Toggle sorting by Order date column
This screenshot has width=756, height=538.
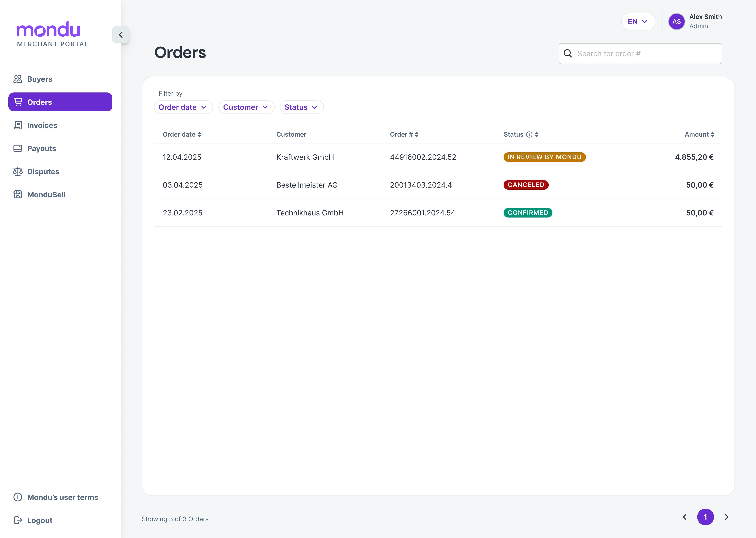pos(199,134)
